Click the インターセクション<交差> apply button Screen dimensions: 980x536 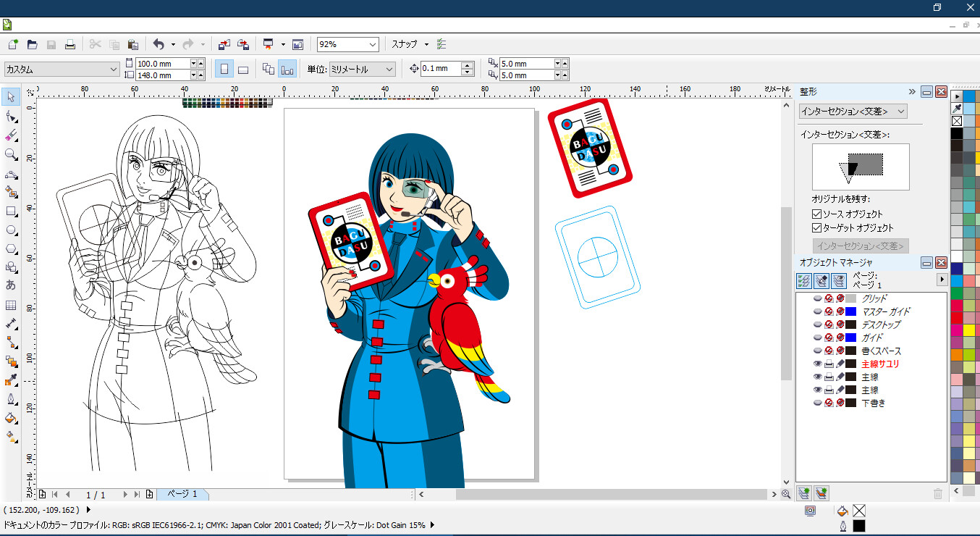point(861,246)
